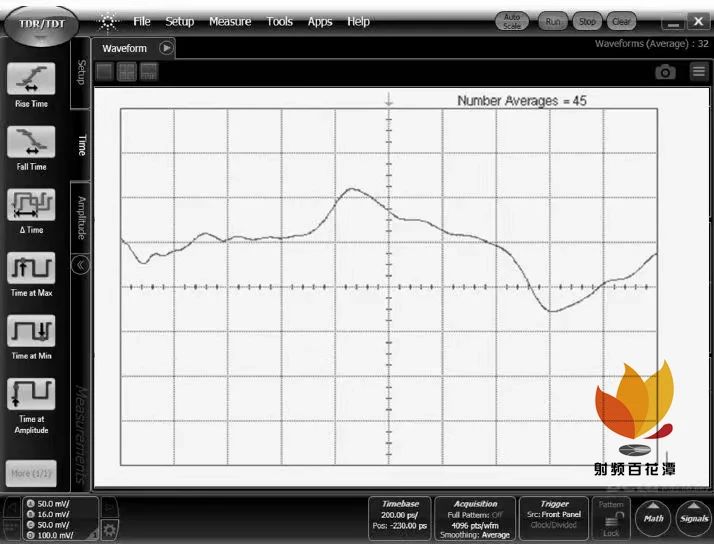
Task: Click the Stop button
Action: point(587,21)
